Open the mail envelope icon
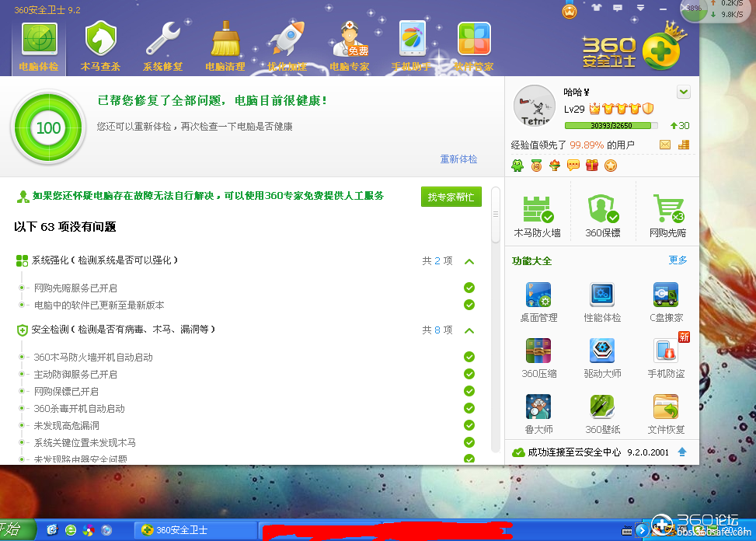 [x=665, y=145]
